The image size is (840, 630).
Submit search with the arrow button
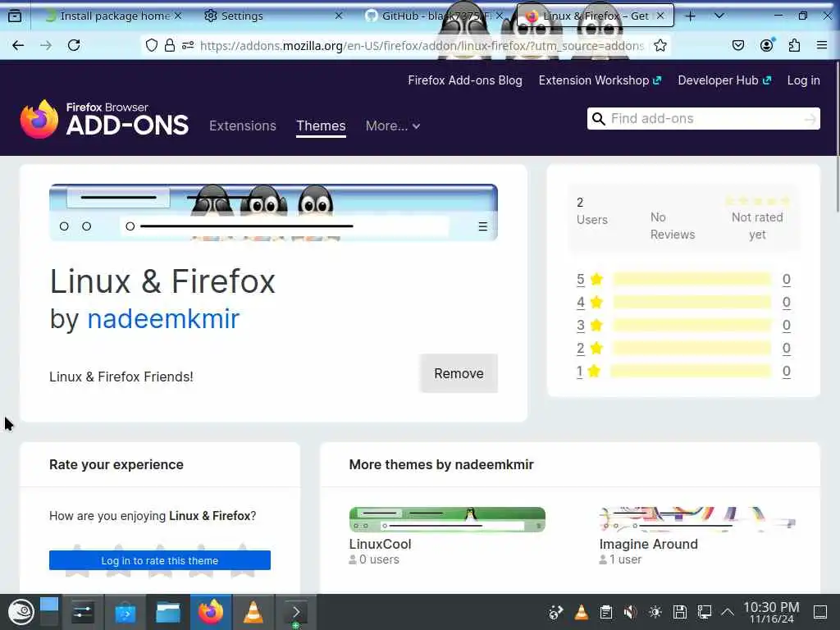coord(810,119)
